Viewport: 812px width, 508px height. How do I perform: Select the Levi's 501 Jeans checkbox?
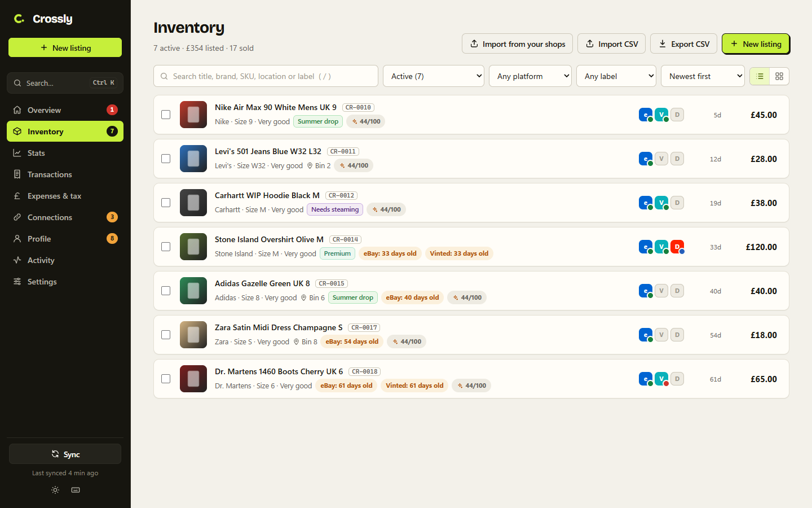(x=166, y=159)
